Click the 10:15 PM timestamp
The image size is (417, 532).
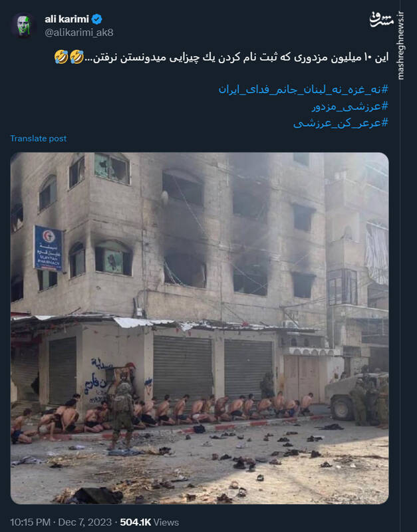click(30, 522)
